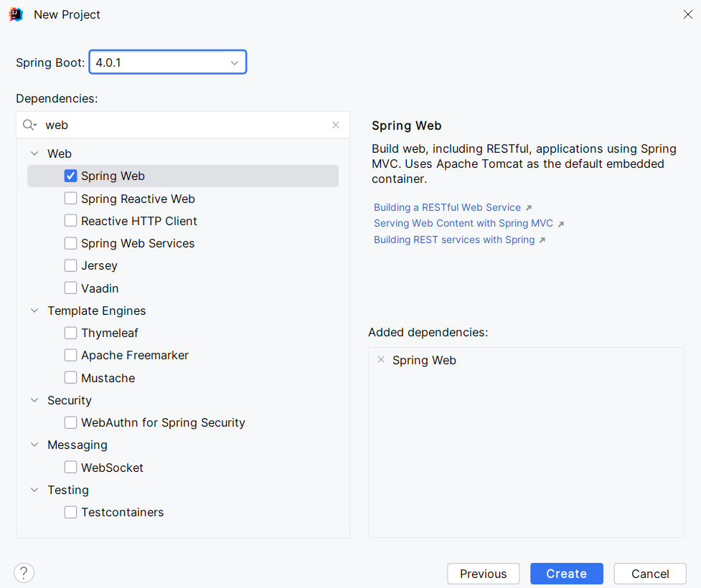
Task: Remove Spring Web from added dependencies
Action: 381,360
